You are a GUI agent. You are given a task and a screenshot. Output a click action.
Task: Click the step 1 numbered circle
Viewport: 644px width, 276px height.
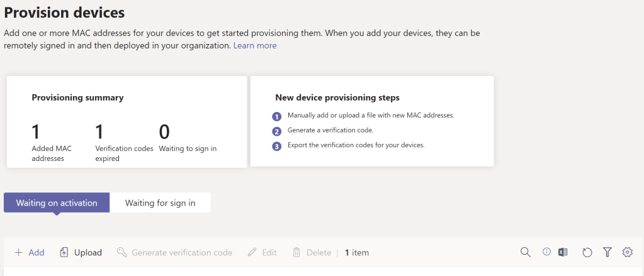pyautogui.click(x=276, y=116)
